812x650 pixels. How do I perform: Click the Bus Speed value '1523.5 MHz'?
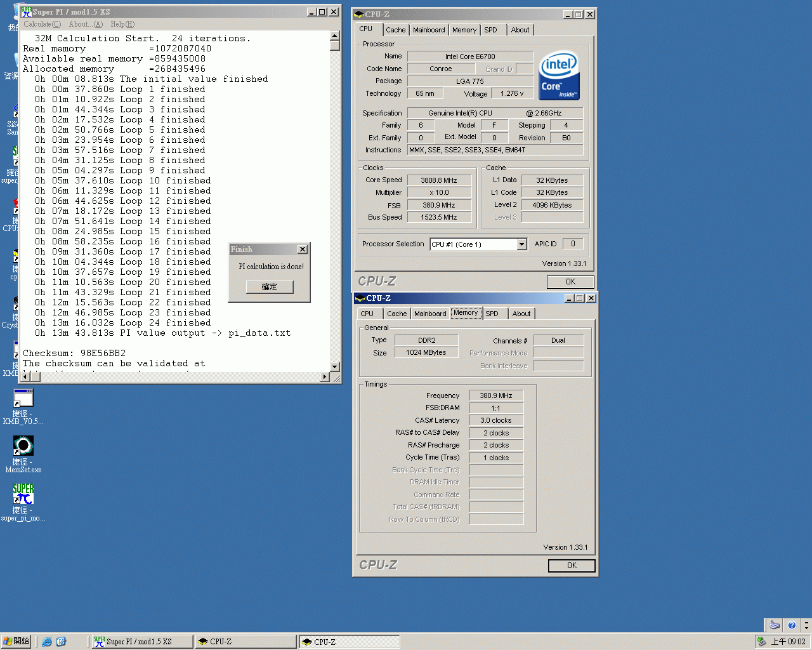coord(439,217)
